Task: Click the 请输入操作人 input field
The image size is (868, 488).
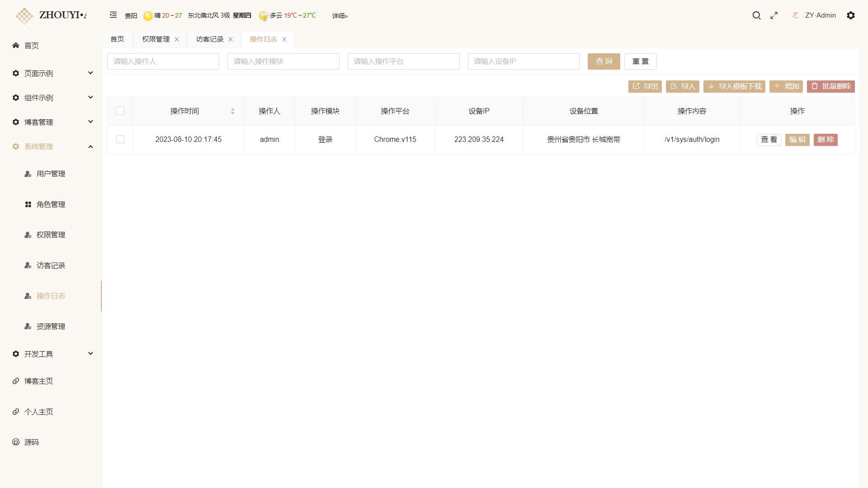Action: tap(163, 61)
